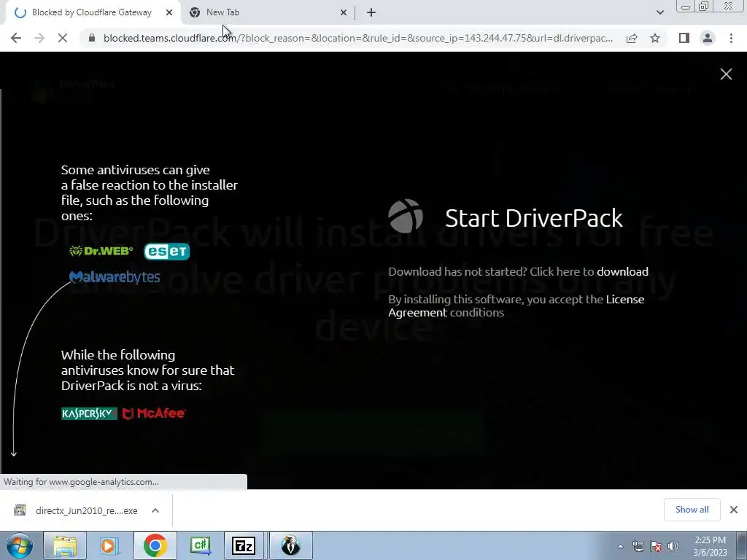The image size is (747, 560).
Task: Open a new browser tab with plus
Action: tap(371, 12)
